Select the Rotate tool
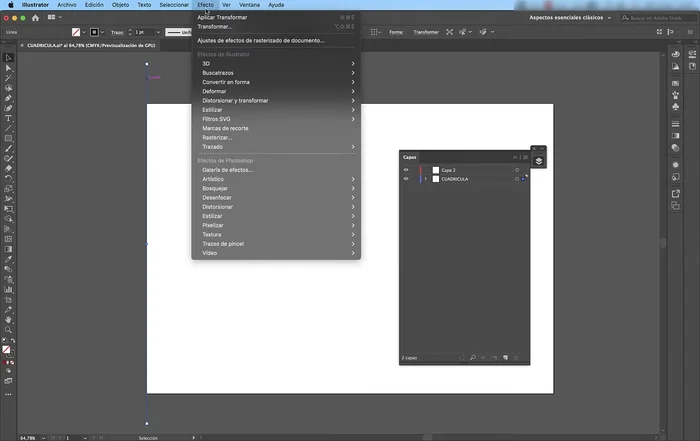Image resolution: width=700 pixels, height=441 pixels. click(8, 179)
